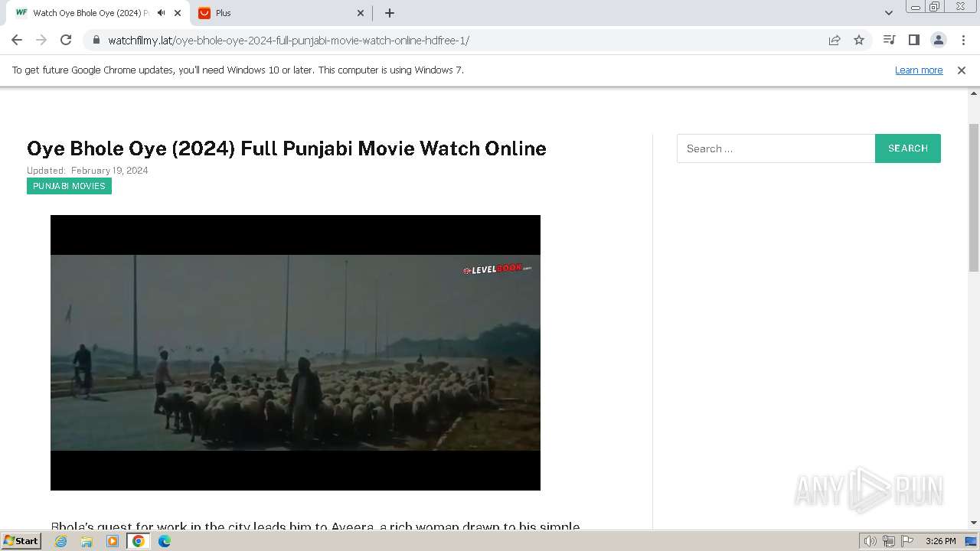Screen dimensions: 980x551
Task: Click the address bar URL
Action: [x=289, y=40]
